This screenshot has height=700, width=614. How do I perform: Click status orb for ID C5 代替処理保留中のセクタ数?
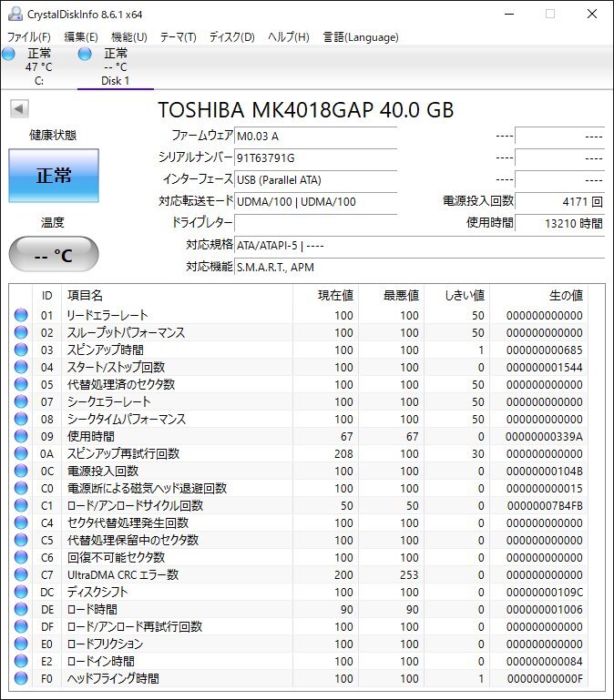point(21,540)
